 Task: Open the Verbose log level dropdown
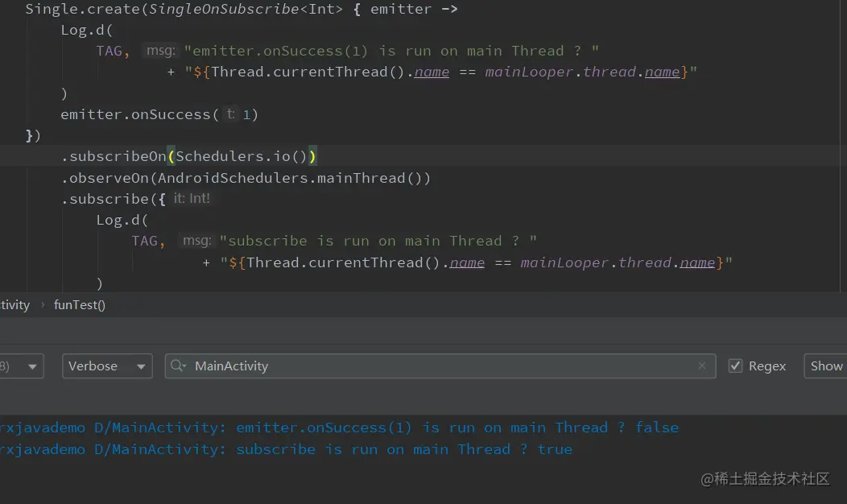tap(107, 366)
